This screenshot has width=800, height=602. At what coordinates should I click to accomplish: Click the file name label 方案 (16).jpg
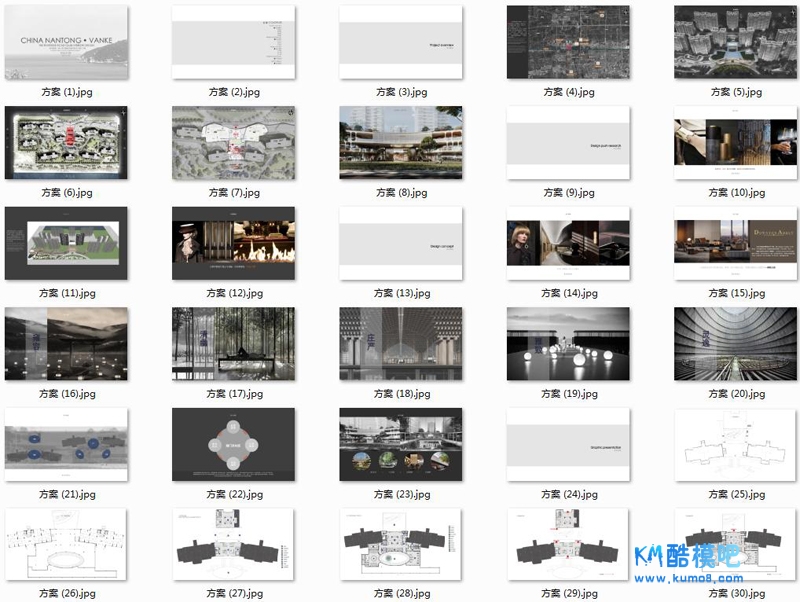point(67,394)
